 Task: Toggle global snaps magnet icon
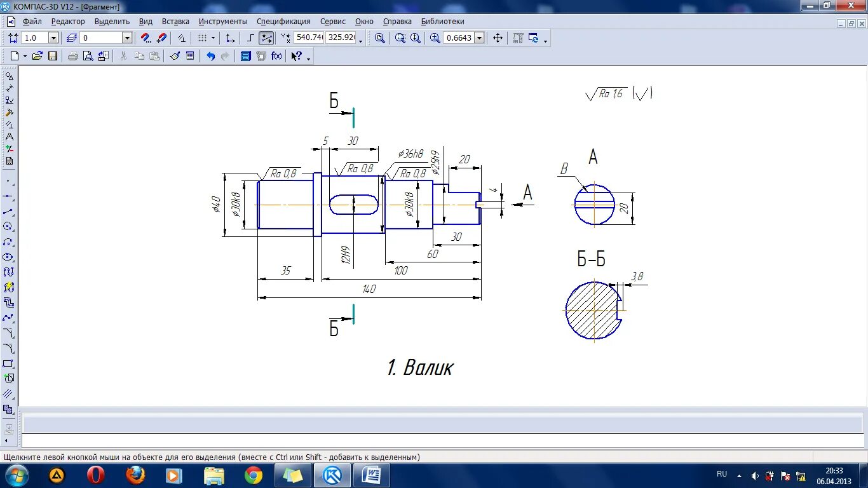[x=146, y=38]
